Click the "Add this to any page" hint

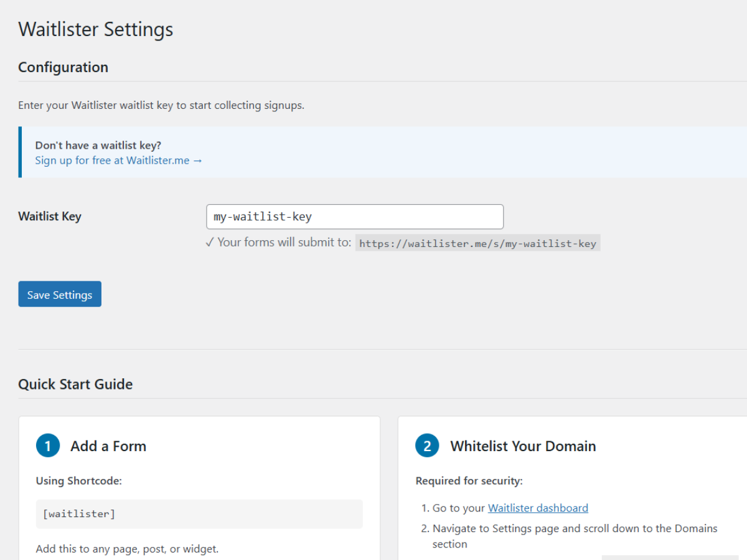click(127, 549)
